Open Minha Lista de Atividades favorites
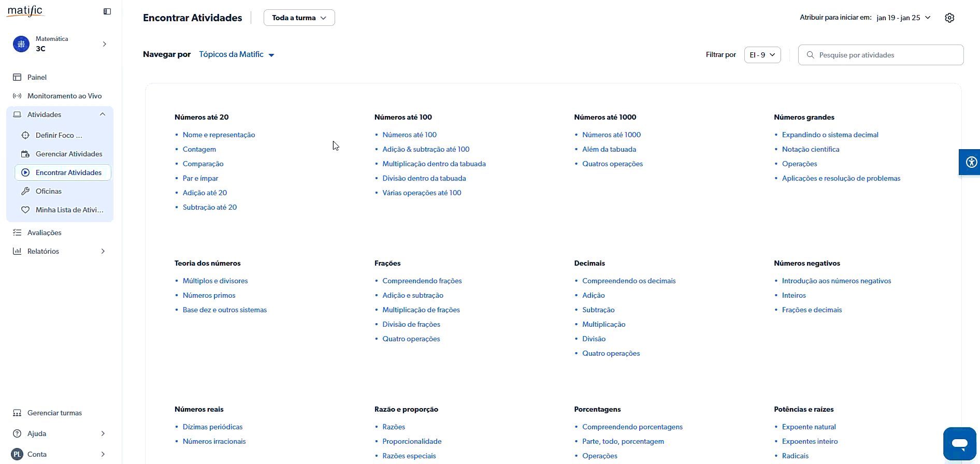 [69, 210]
